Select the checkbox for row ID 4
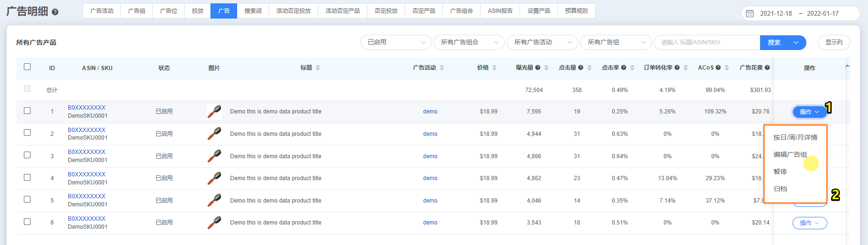This screenshot has width=868, height=245. pyautogui.click(x=27, y=177)
